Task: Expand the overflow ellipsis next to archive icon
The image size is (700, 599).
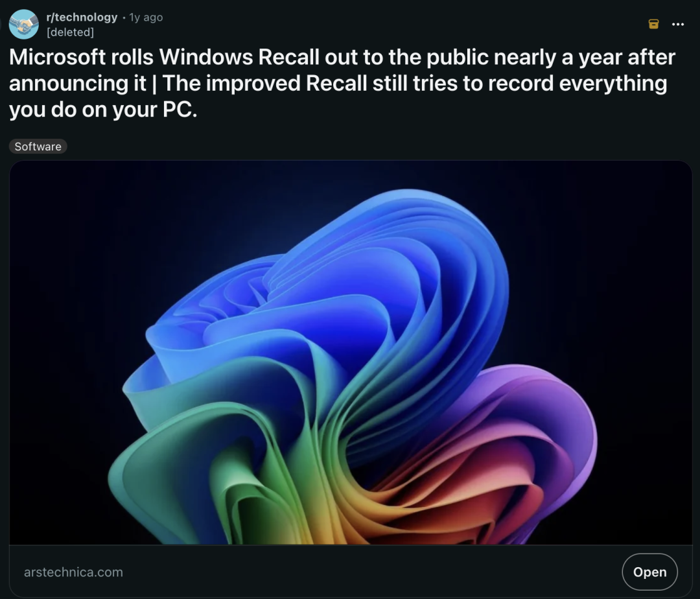Action: pos(678,24)
